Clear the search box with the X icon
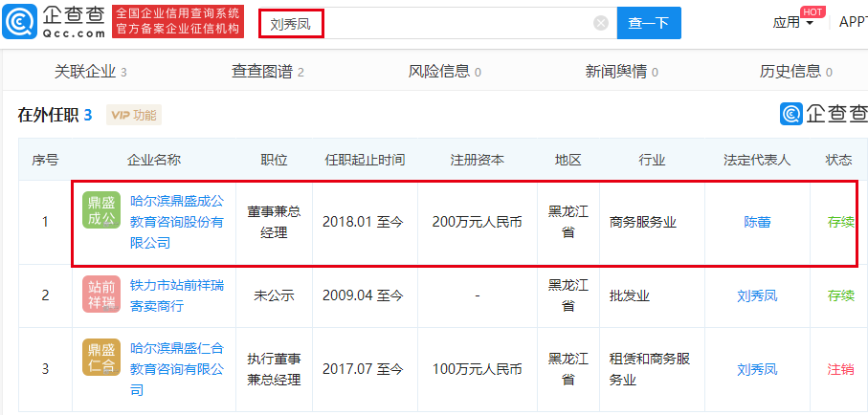 tap(601, 23)
